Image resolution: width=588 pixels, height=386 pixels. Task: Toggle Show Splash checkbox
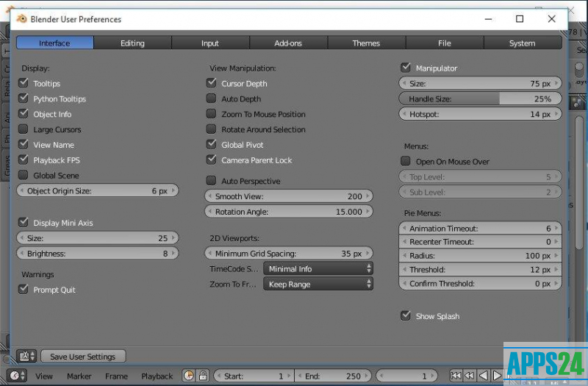(406, 316)
